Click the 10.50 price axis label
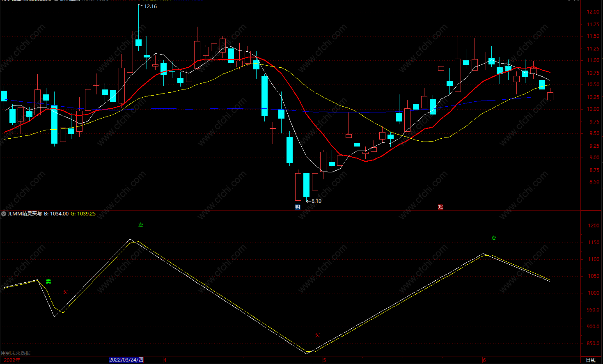 [x=593, y=85]
